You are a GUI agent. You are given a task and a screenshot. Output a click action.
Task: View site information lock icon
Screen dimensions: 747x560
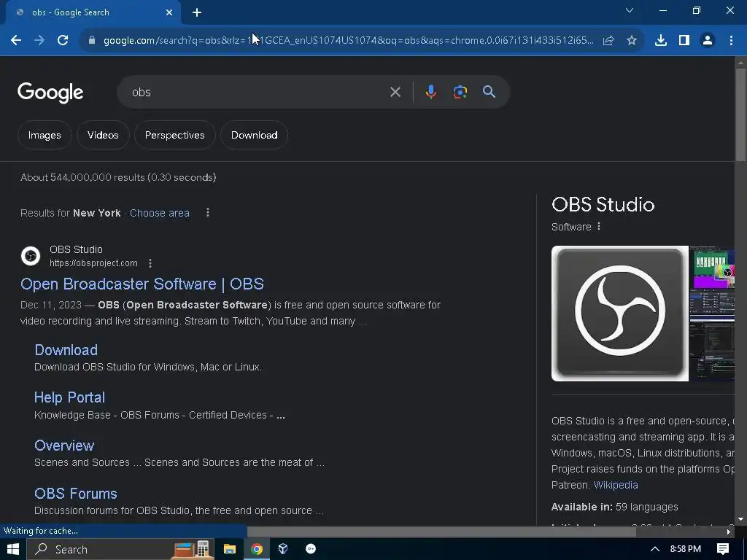(x=92, y=41)
